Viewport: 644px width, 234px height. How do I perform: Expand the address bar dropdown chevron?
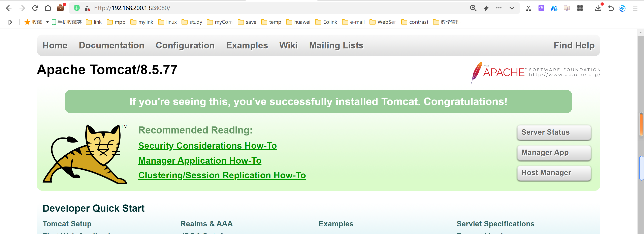tap(512, 8)
